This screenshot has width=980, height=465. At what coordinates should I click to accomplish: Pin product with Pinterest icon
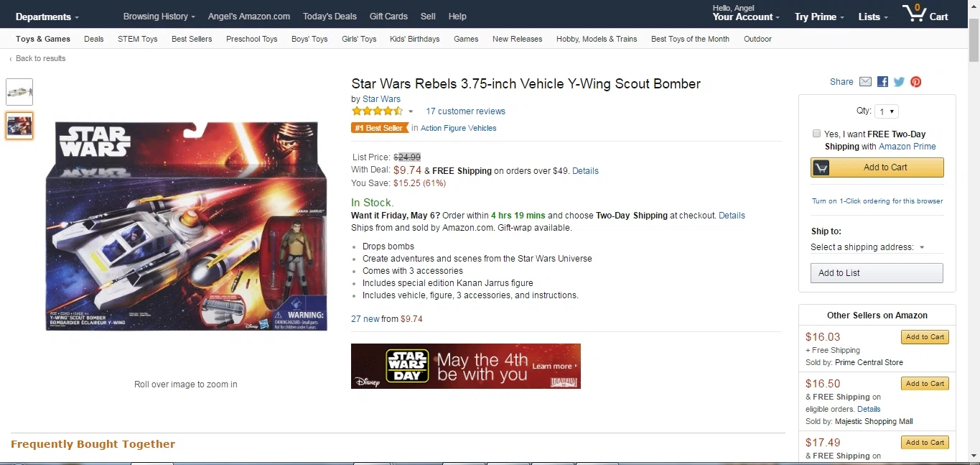916,82
